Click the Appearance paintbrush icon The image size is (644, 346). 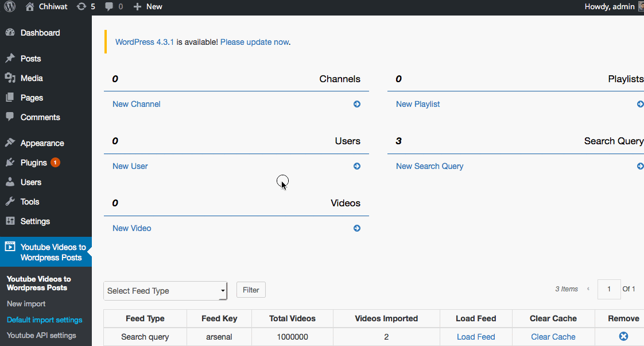pyautogui.click(x=10, y=143)
